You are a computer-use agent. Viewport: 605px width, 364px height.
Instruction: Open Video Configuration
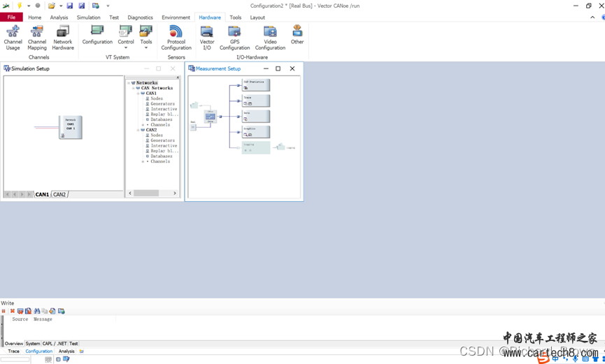coord(270,38)
